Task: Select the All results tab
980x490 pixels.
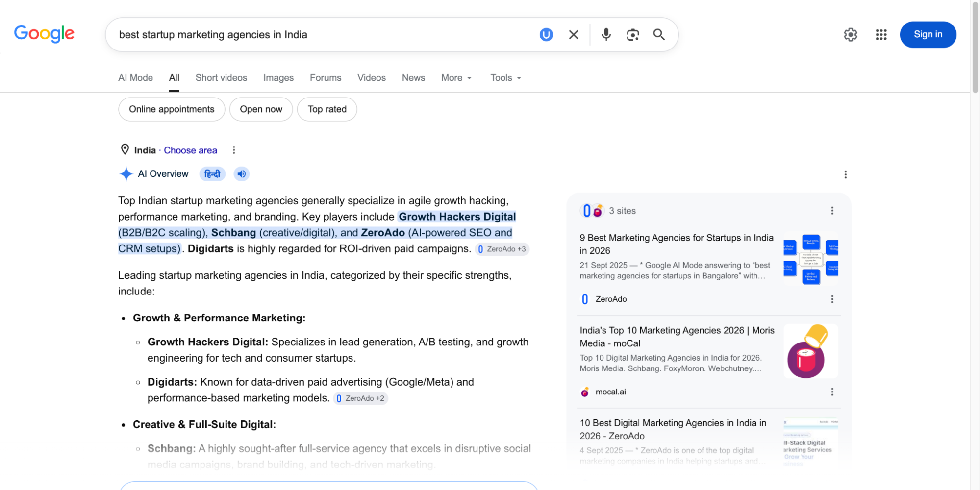Action: [x=174, y=78]
